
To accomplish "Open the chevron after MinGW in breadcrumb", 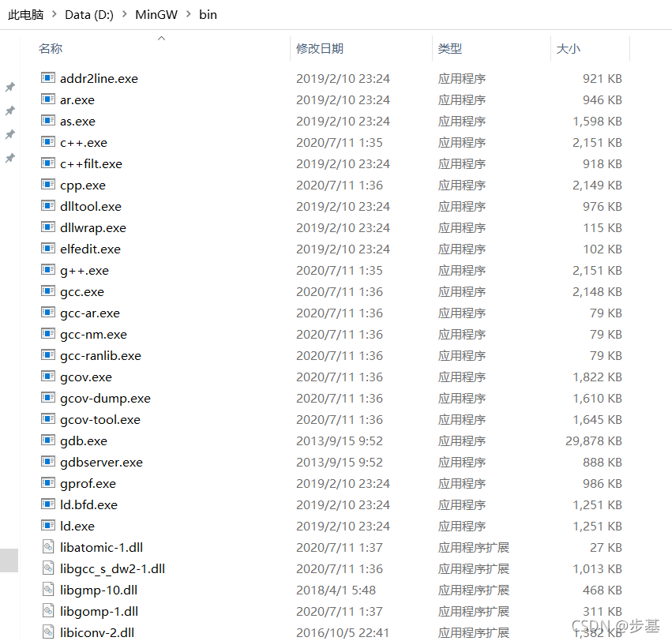I will click(x=189, y=14).
